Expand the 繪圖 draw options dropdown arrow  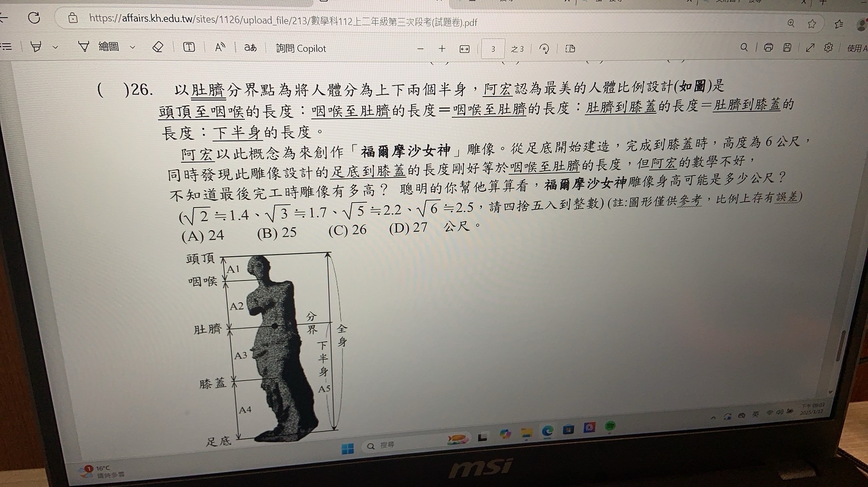132,47
